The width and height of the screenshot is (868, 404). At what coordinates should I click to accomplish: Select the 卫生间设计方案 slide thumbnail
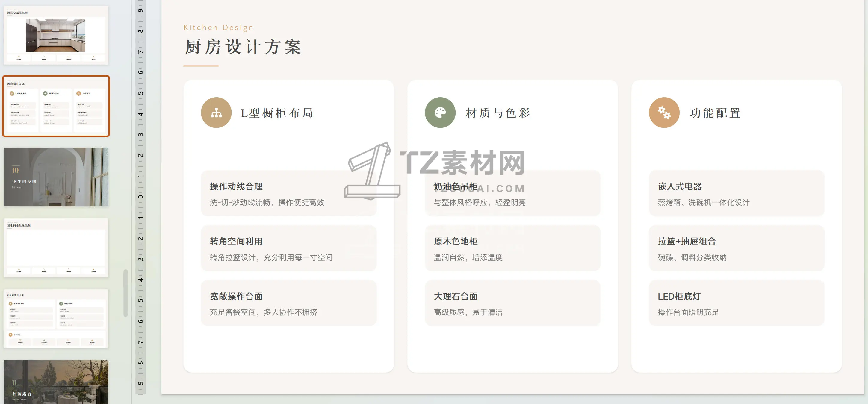click(x=56, y=319)
